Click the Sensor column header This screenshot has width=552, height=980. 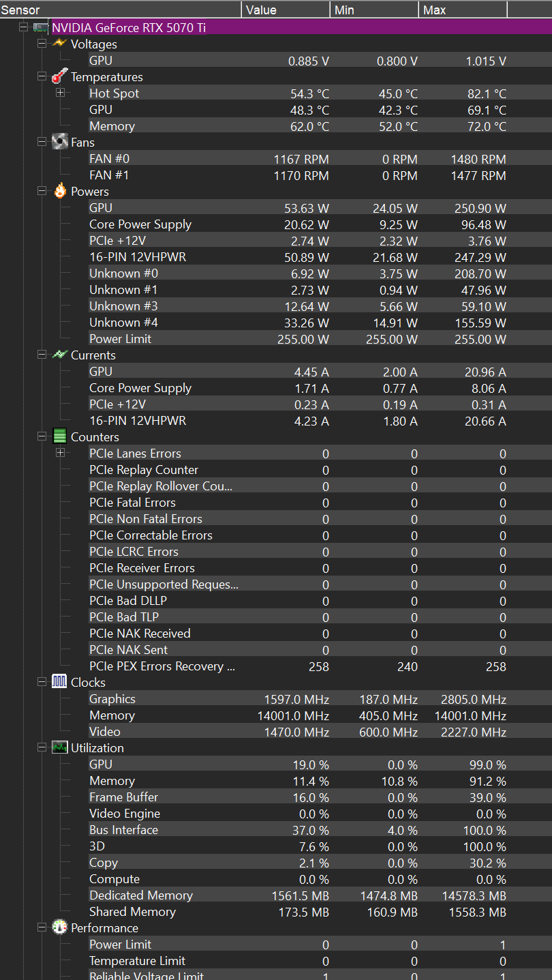(x=121, y=10)
